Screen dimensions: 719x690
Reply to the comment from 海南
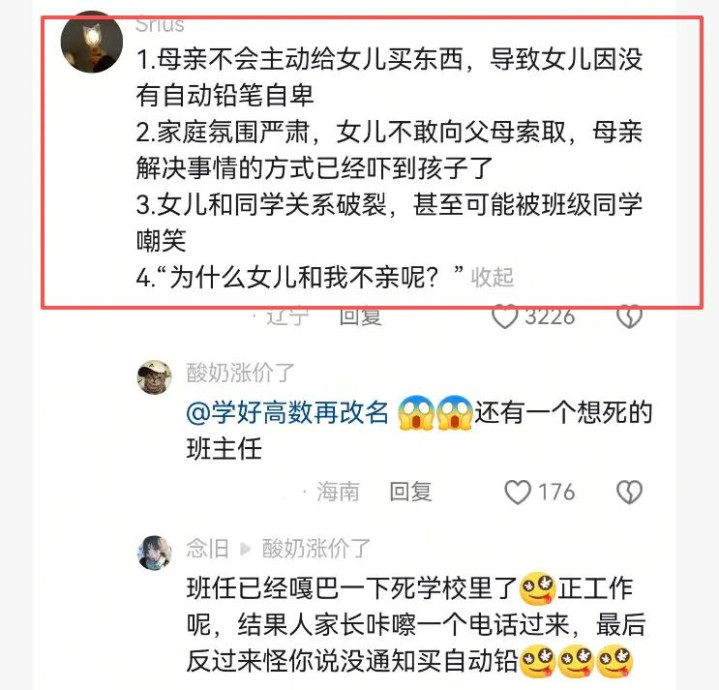tap(411, 492)
